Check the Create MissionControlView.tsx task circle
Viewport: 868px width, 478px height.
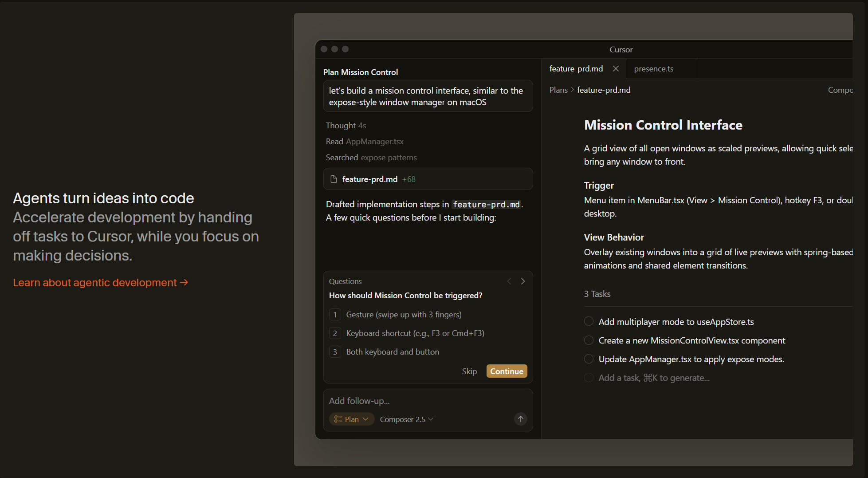coord(589,340)
